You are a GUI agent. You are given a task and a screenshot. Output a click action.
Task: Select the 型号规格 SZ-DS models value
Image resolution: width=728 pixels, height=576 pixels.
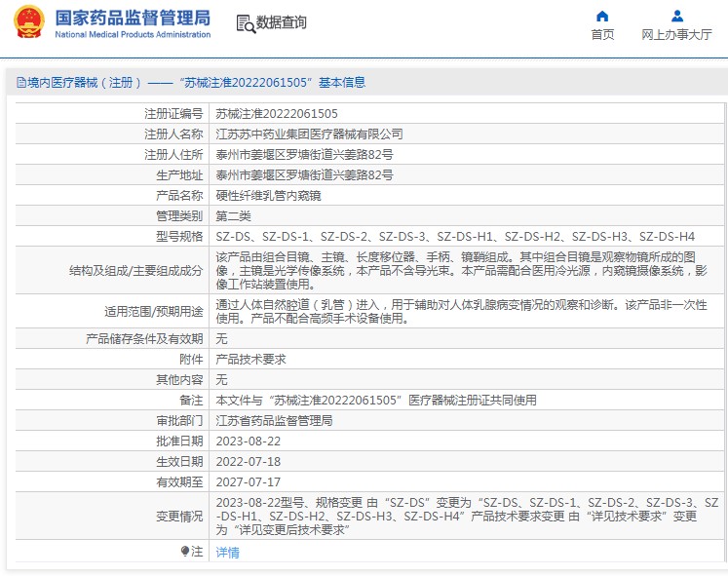point(455,237)
